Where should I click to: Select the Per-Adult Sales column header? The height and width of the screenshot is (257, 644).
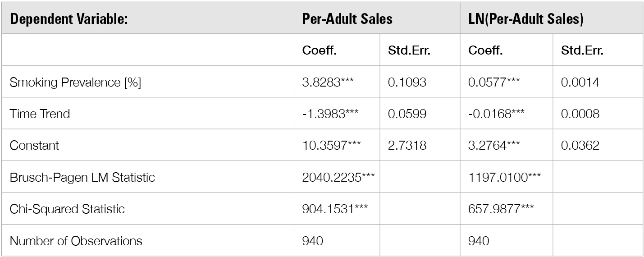coord(347,19)
